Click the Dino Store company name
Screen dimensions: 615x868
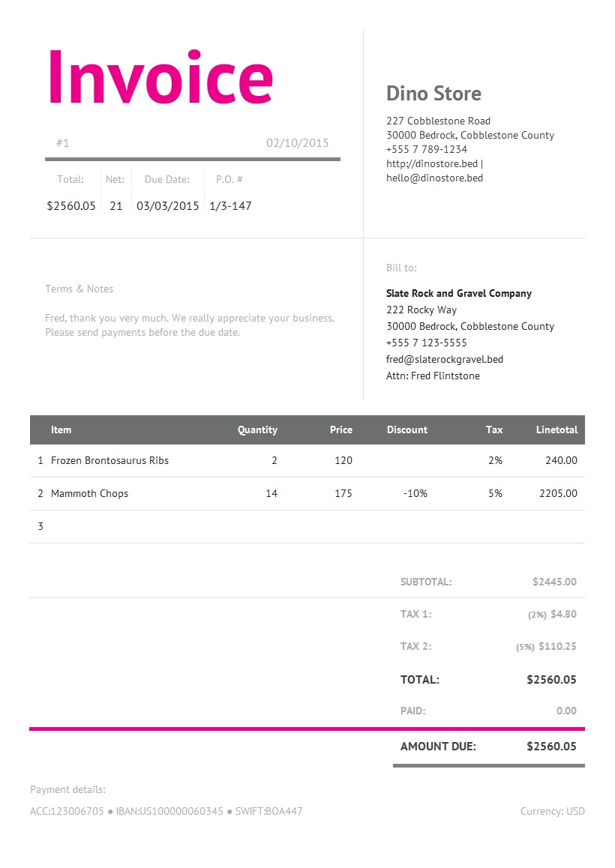click(x=433, y=94)
